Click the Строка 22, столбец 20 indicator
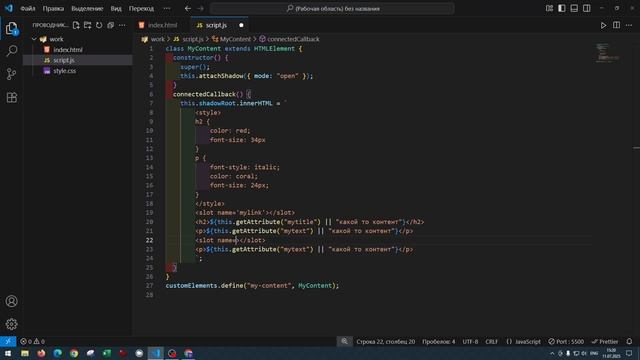Viewport: 640px width, 360px height. 385,341
